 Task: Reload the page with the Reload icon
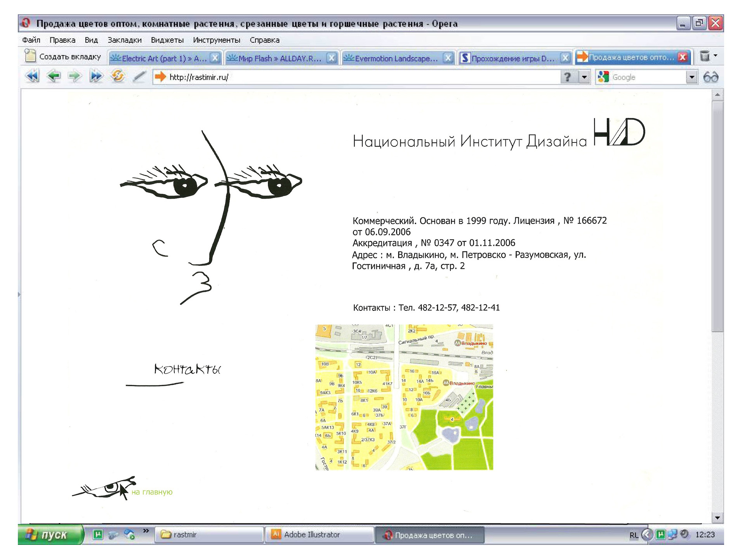point(118,76)
